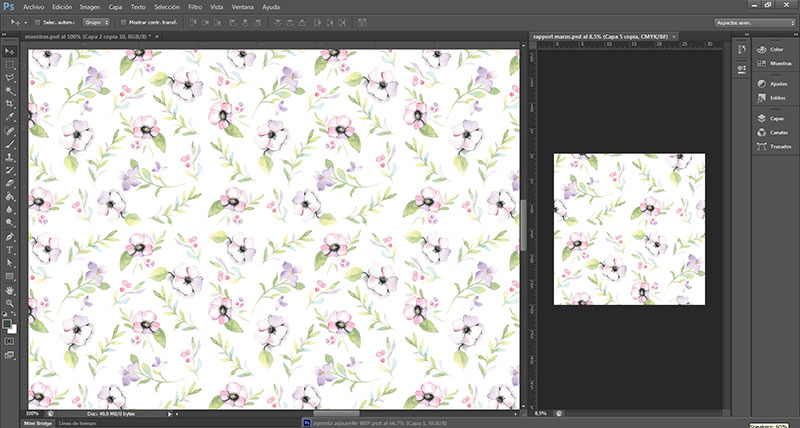Viewport: 800px width, 428px height.
Task: Select the Crop tool
Action: click(x=9, y=104)
